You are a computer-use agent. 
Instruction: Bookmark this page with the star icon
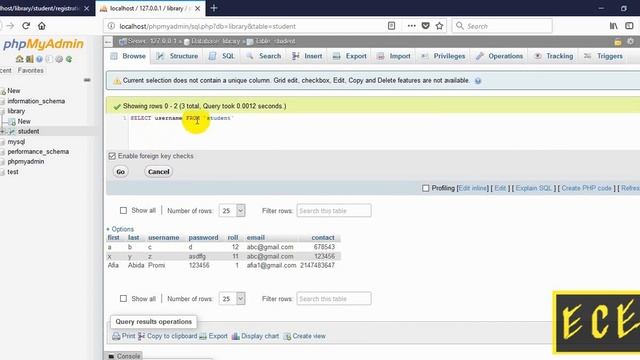click(x=439, y=26)
